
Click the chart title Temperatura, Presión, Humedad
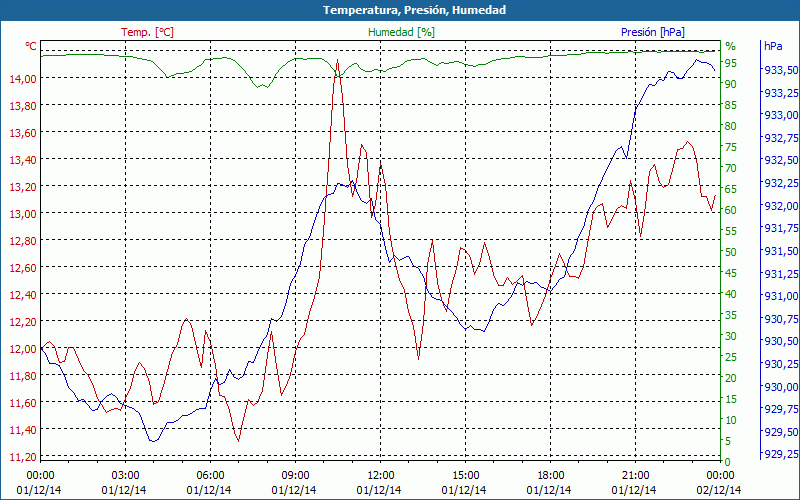click(x=400, y=10)
